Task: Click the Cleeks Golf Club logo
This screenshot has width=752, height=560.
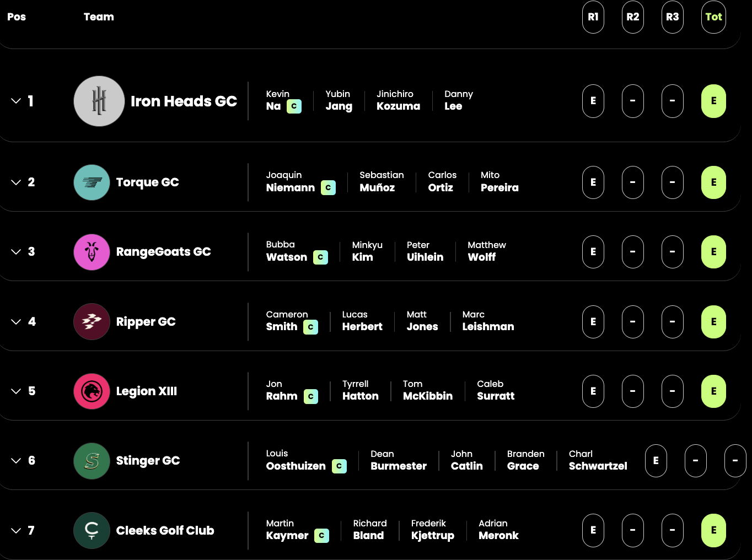Action: [92, 530]
